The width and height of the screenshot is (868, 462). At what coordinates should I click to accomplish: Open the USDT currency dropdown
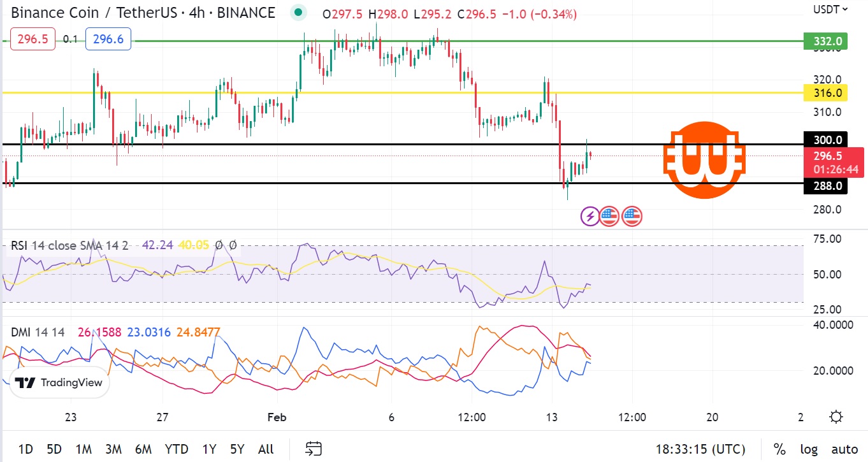tap(831, 9)
